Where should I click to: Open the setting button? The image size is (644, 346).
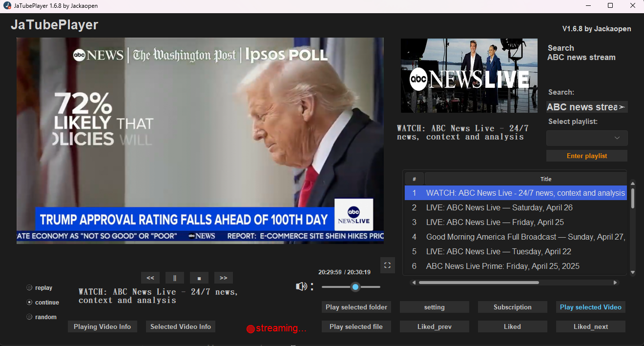point(435,307)
